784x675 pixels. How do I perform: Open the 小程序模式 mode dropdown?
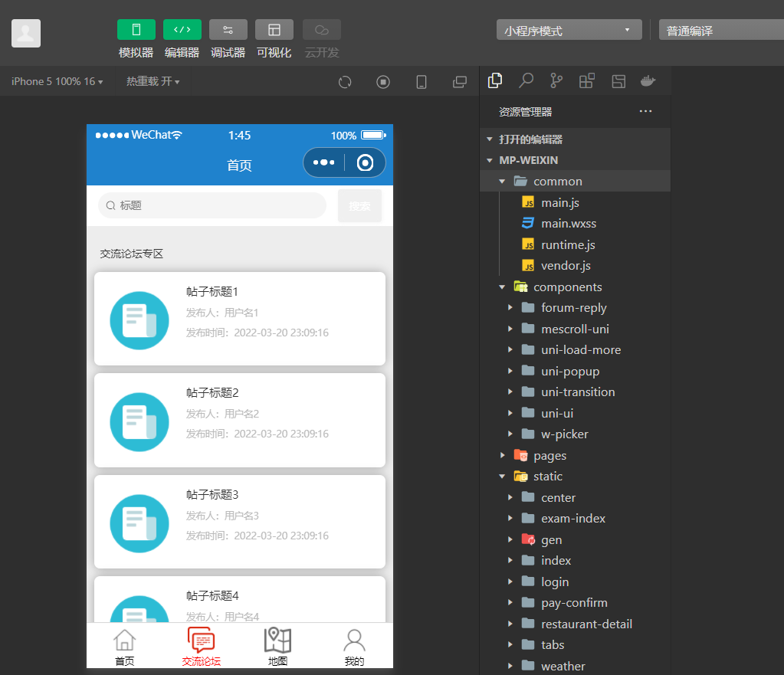[x=569, y=31]
